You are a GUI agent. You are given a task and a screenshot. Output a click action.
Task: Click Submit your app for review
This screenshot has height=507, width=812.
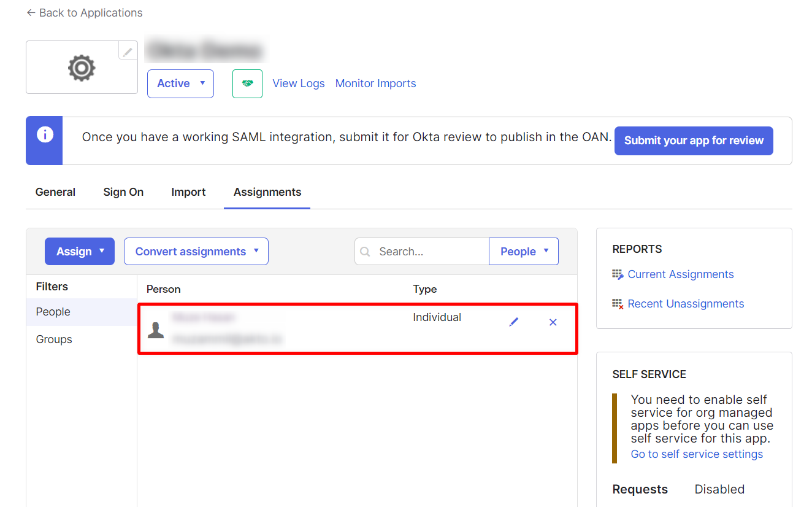693,141
